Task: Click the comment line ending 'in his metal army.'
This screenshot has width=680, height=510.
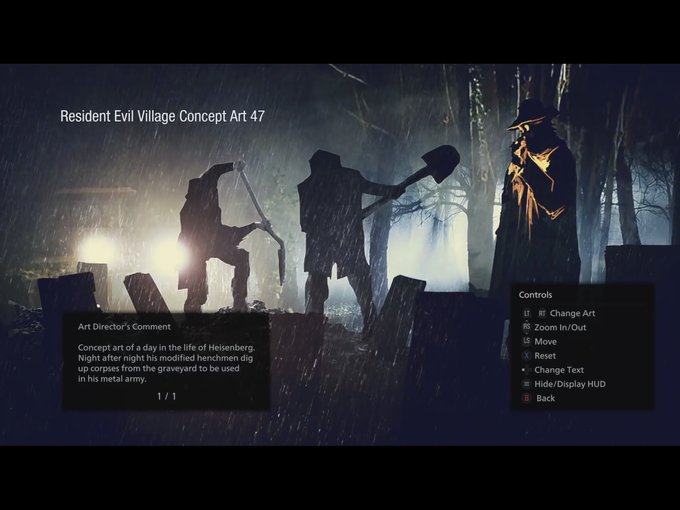Action: pos(112,379)
